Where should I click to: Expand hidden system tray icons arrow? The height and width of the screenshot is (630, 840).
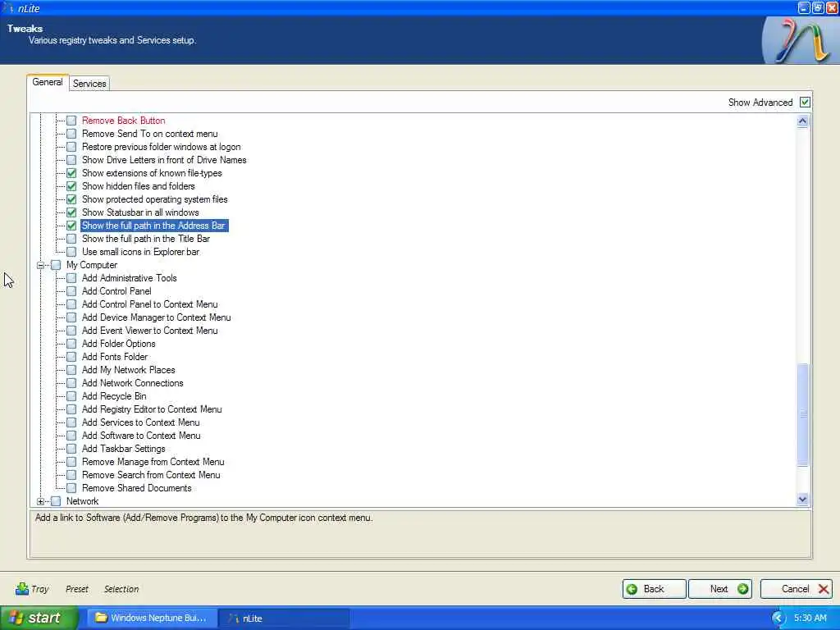point(778,619)
